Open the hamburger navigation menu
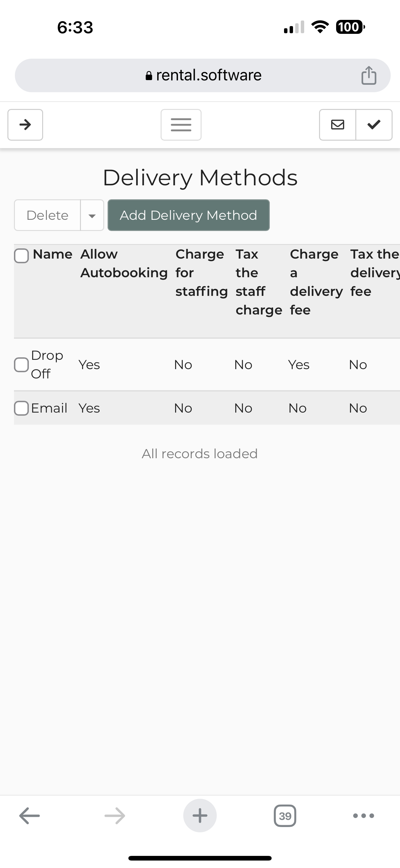400x868 pixels. (181, 125)
